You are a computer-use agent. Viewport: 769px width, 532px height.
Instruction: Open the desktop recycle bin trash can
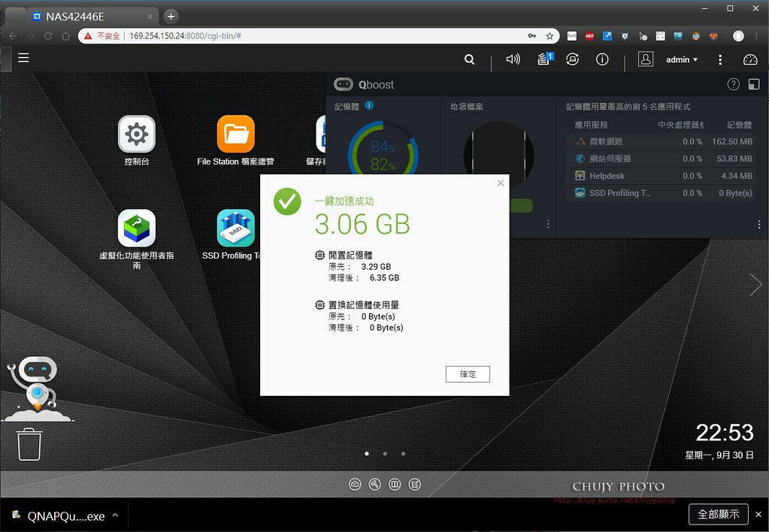pos(29,444)
